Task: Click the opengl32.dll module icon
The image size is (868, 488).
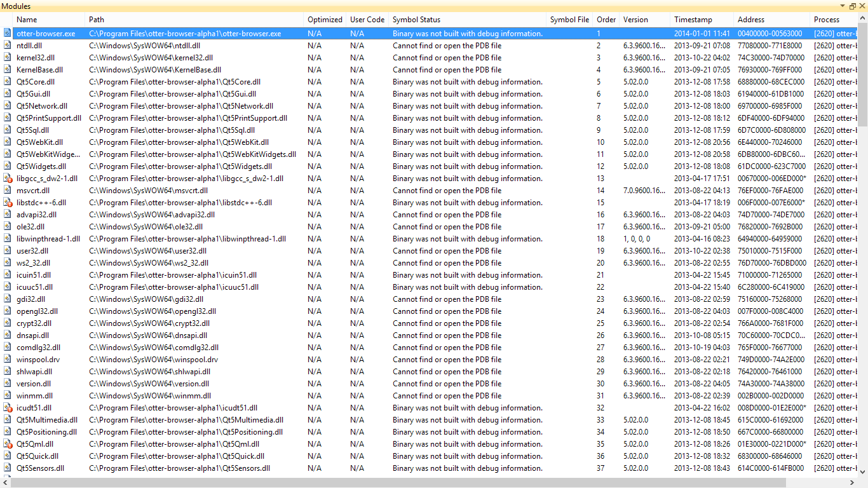Action: coord(8,311)
